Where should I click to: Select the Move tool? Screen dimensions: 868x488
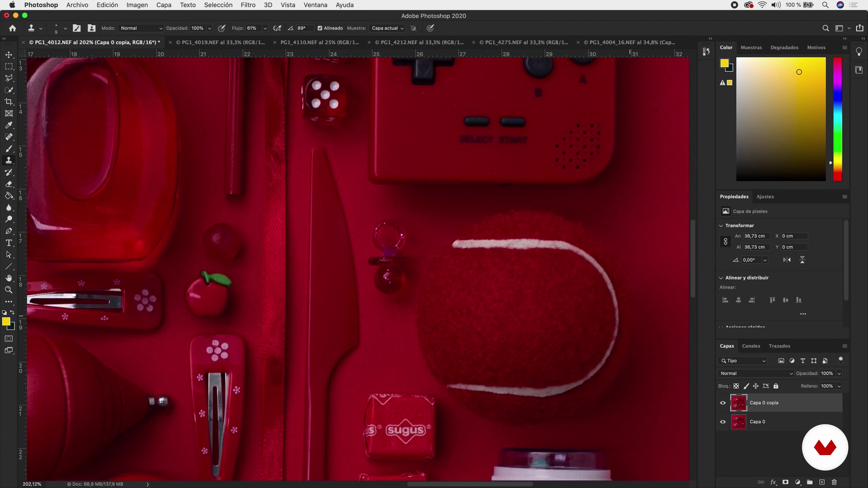(9, 54)
